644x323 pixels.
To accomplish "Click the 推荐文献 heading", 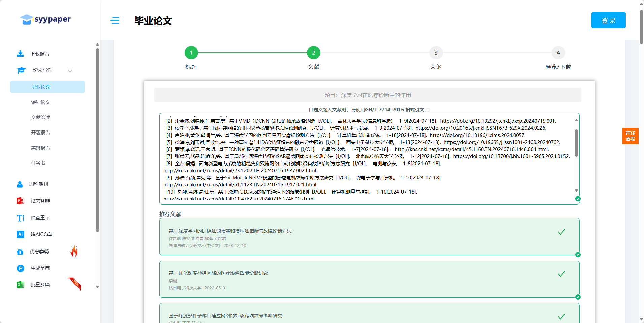I will [x=170, y=214].
